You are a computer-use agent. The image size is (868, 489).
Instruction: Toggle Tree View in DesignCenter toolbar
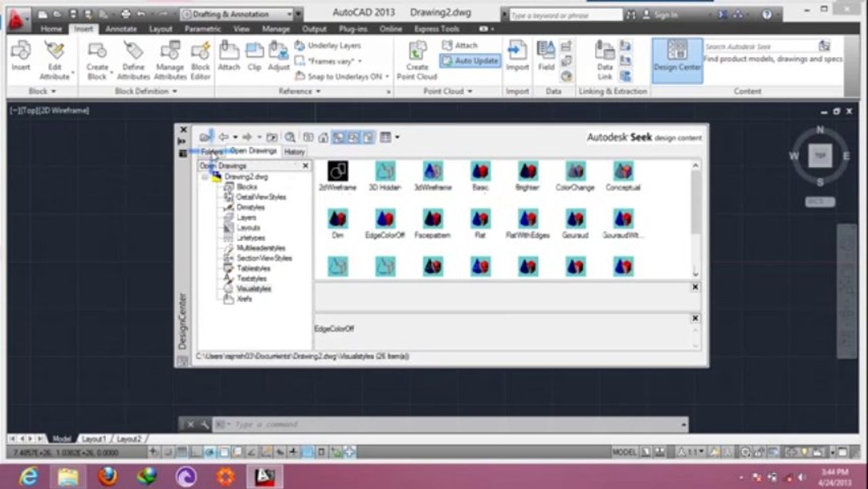pos(338,137)
